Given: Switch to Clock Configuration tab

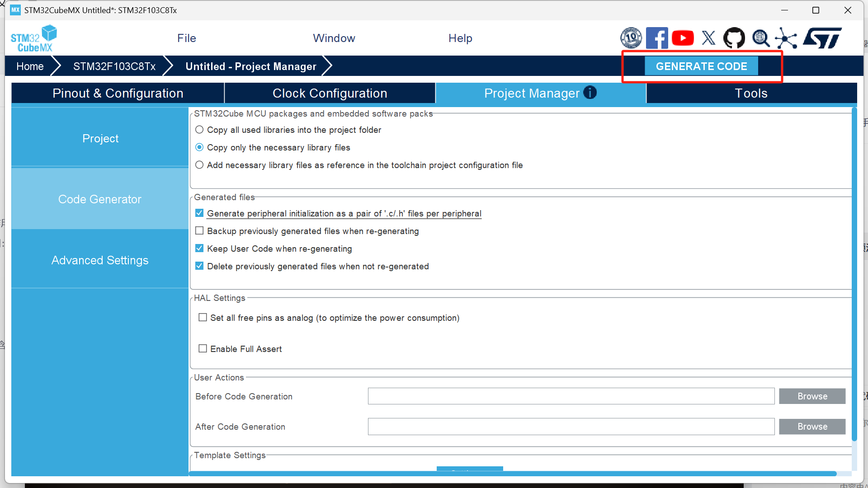Looking at the screenshot, I should click(x=330, y=93).
